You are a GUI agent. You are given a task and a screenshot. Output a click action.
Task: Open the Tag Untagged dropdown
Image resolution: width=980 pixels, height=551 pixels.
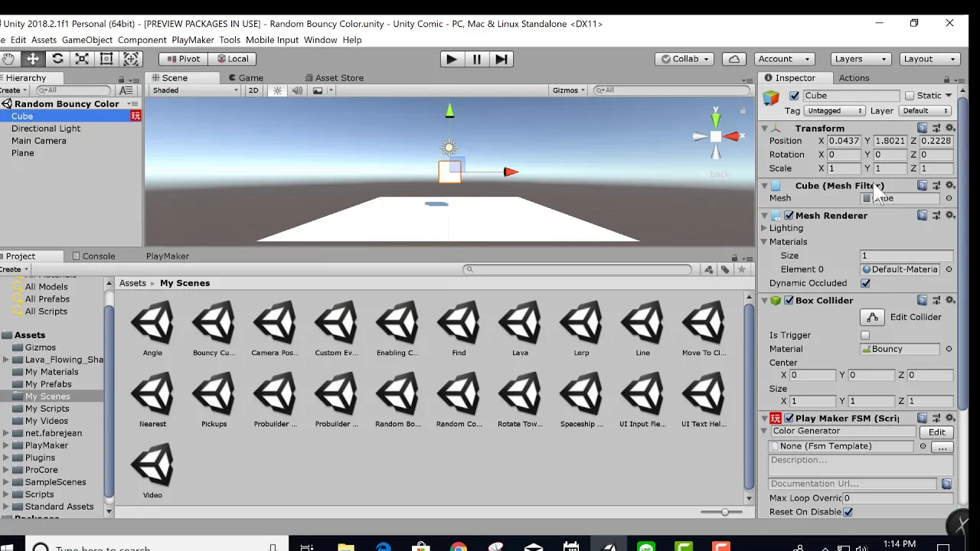tap(835, 111)
